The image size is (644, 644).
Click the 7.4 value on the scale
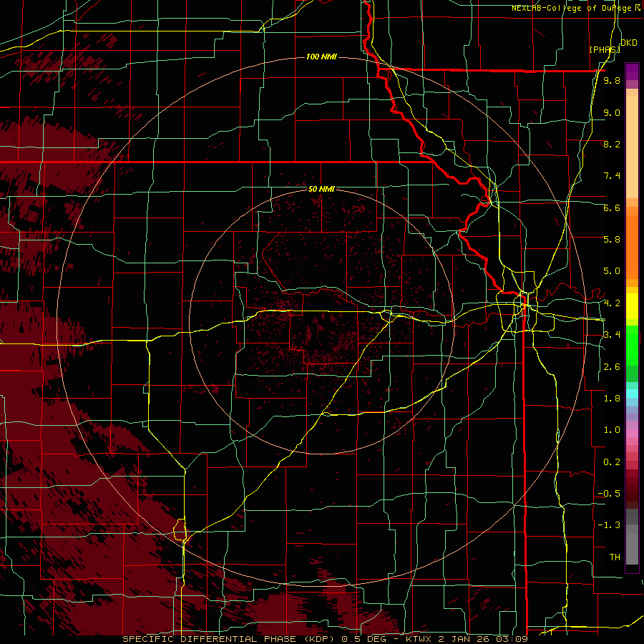click(612, 176)
